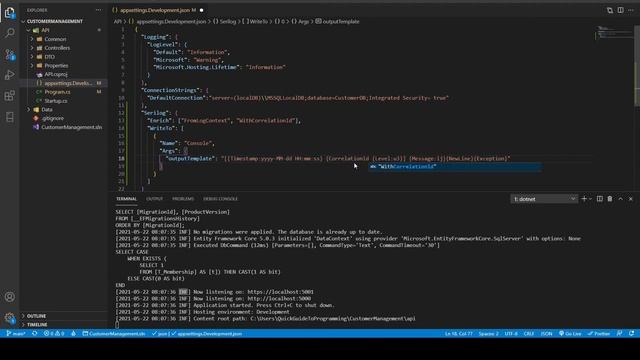Open the Explorer view in activity bar
The image size is (640, 360).
[x=9, y=13]
